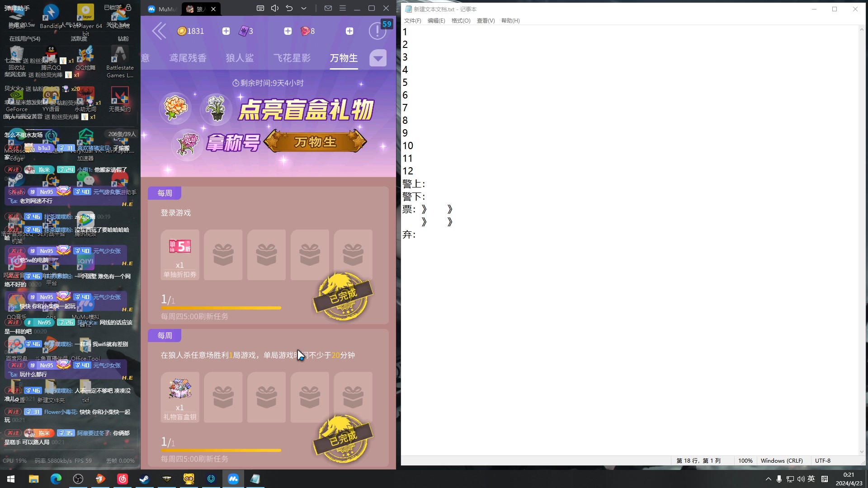Open Notepad 查看(V) menu
Viewport: 868px width, 488px height.
pyautogui.click(x=486, y=21)
